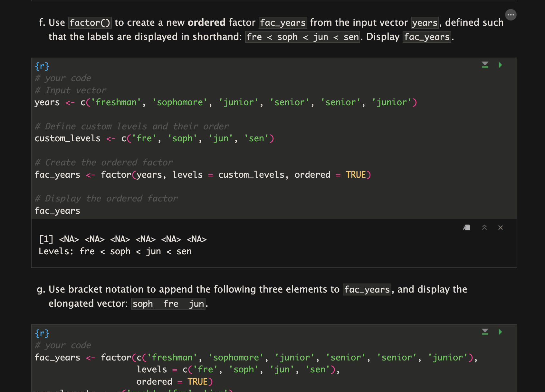Run all chunks above the second chunk
This screenshot has width=545, height=392.
coord(484,332)
